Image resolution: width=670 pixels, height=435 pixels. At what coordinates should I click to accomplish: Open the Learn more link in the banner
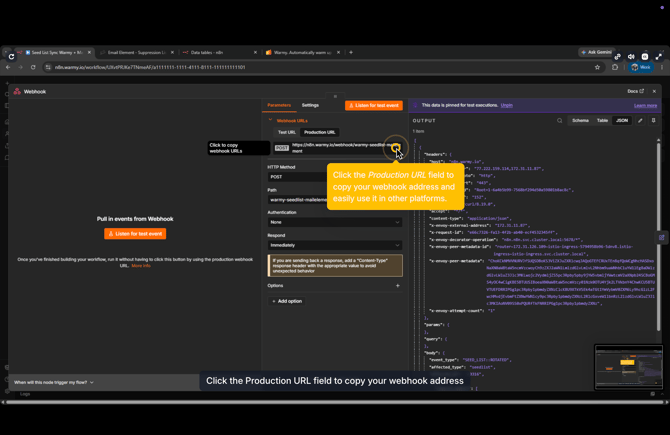(x=646, y=106)
